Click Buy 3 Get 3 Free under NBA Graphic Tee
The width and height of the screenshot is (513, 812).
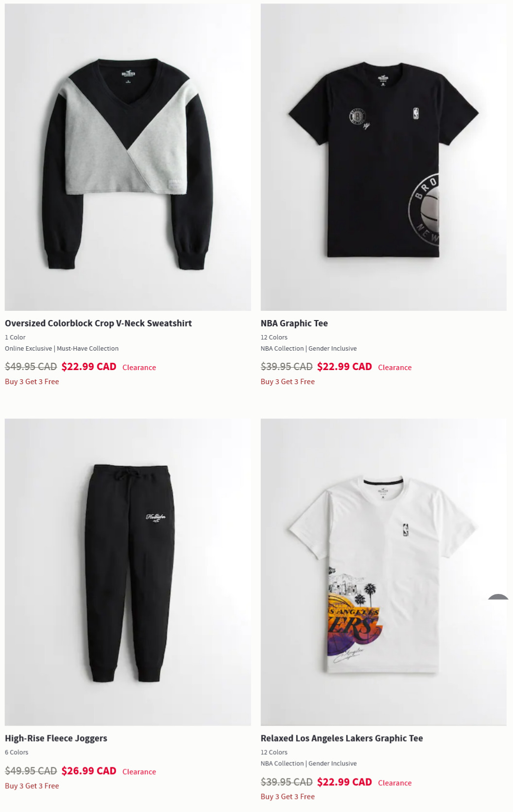(x=288, y=382)
